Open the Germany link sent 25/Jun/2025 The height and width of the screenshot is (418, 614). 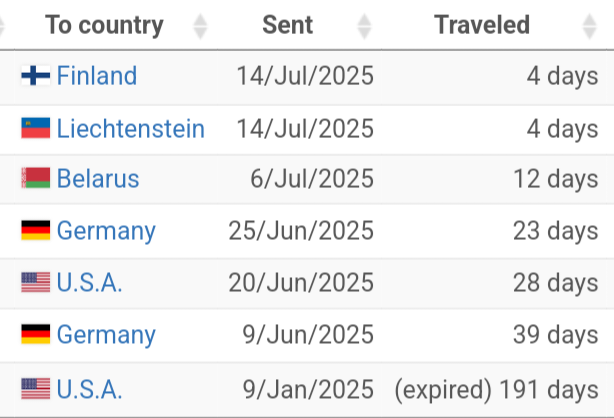[106, 231]
